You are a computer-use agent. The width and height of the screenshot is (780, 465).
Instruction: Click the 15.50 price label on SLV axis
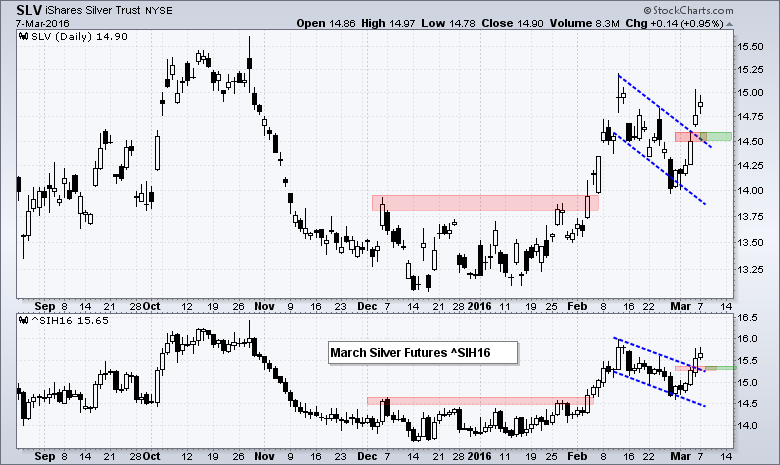point(750,47)
